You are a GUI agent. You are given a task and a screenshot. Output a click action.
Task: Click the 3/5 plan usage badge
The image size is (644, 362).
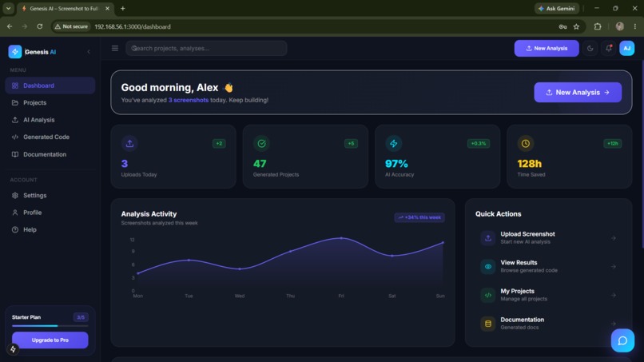pyautogui.click(x=81, y=317)
